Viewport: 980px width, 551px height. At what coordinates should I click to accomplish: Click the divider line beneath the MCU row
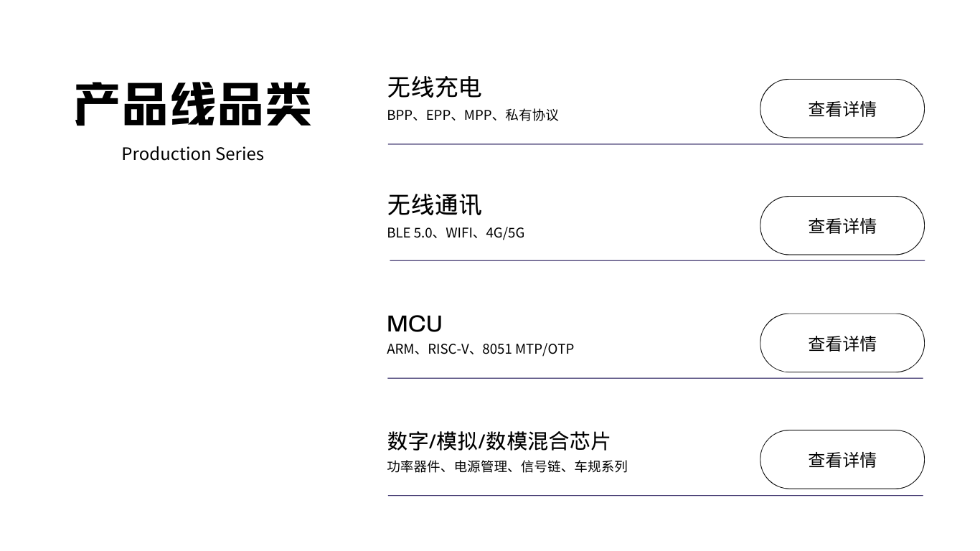pos(655,378)
